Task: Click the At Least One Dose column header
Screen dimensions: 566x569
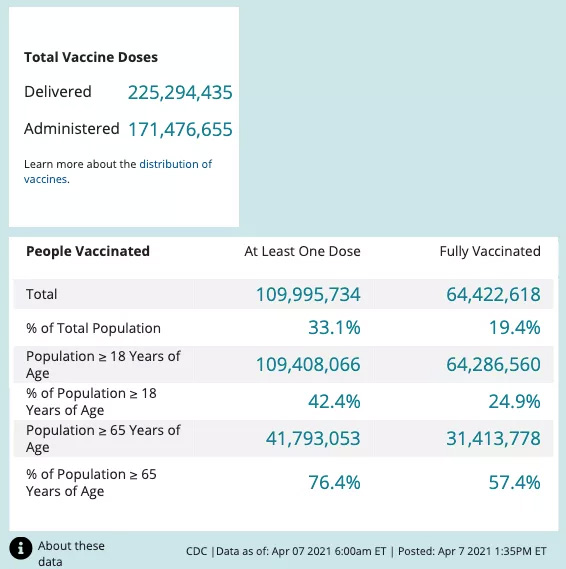Action: click(302, 251)
